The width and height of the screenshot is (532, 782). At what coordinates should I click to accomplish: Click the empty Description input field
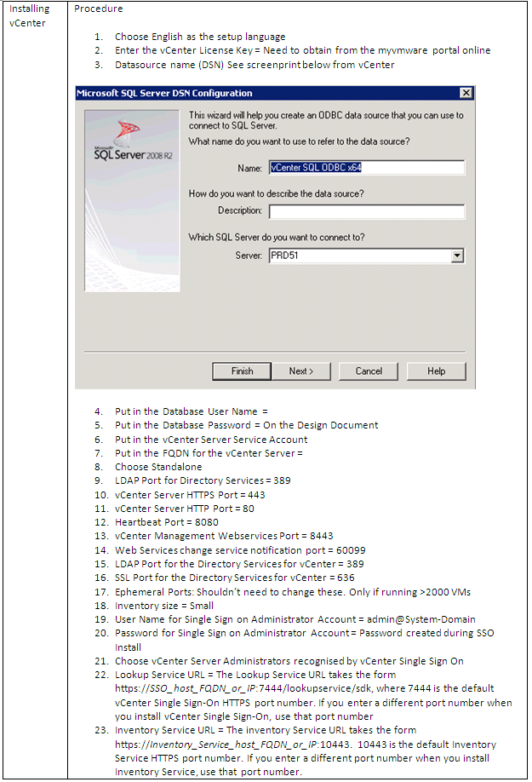(367, 211)
